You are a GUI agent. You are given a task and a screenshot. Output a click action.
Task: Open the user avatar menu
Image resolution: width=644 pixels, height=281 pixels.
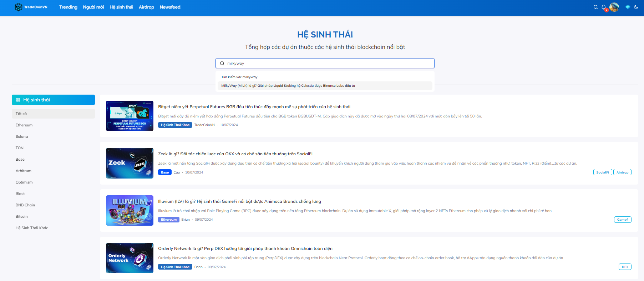pos(614,7)
